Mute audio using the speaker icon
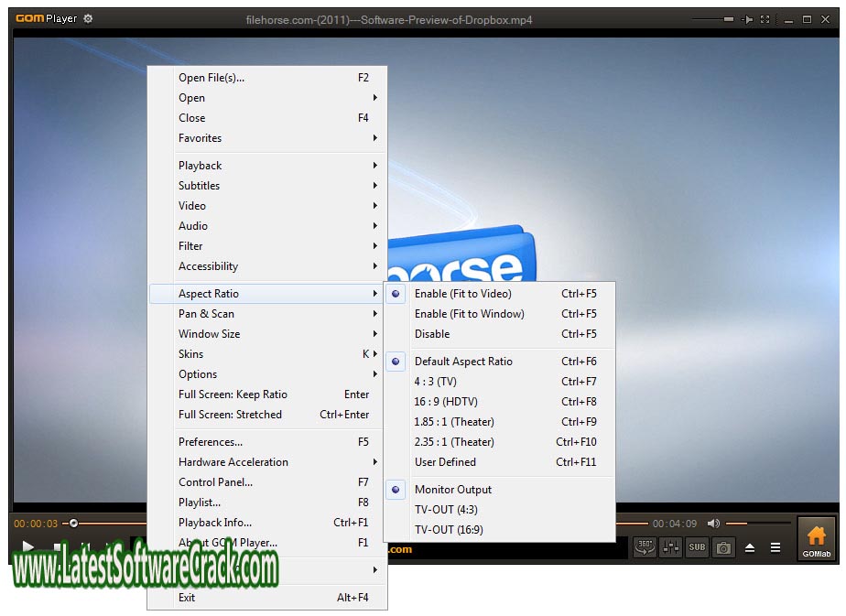 (x=713, y=524)
